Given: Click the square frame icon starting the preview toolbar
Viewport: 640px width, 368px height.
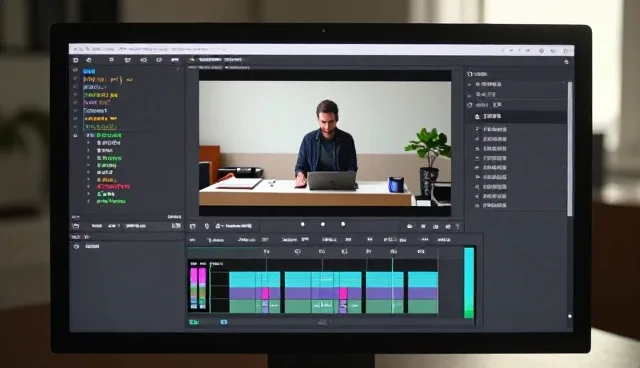Looking at the screenshot, I should point(193,226).
